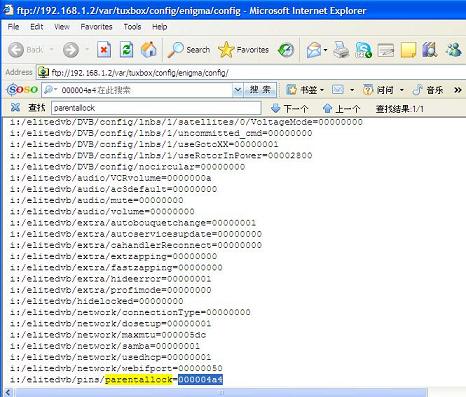The height and width of the screenshot is (397, 466).
Task: Open the Favorites star button
Action: (243, 50)
